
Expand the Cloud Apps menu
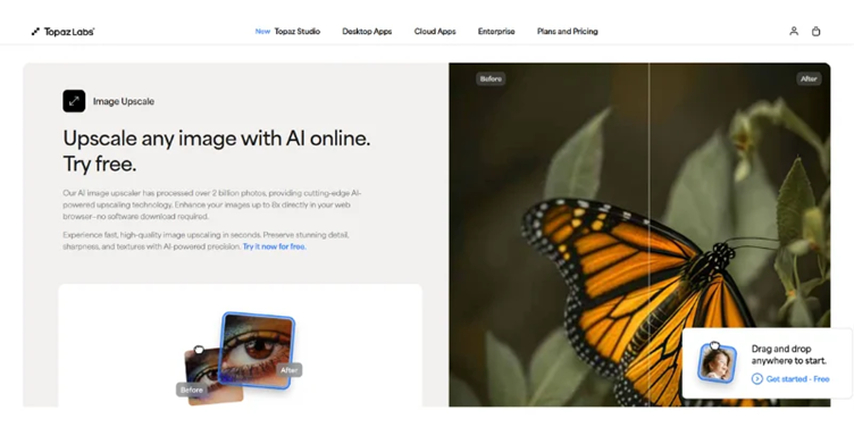point(435,32)
